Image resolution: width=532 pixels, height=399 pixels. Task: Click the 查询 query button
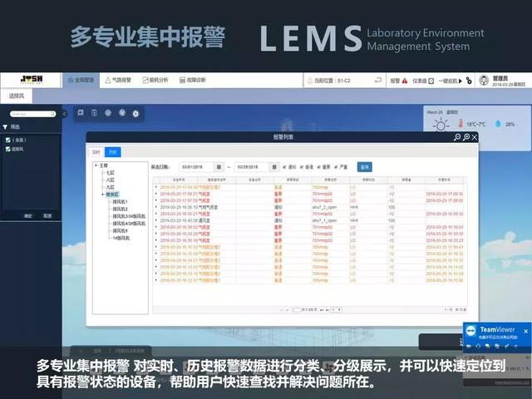364,167
